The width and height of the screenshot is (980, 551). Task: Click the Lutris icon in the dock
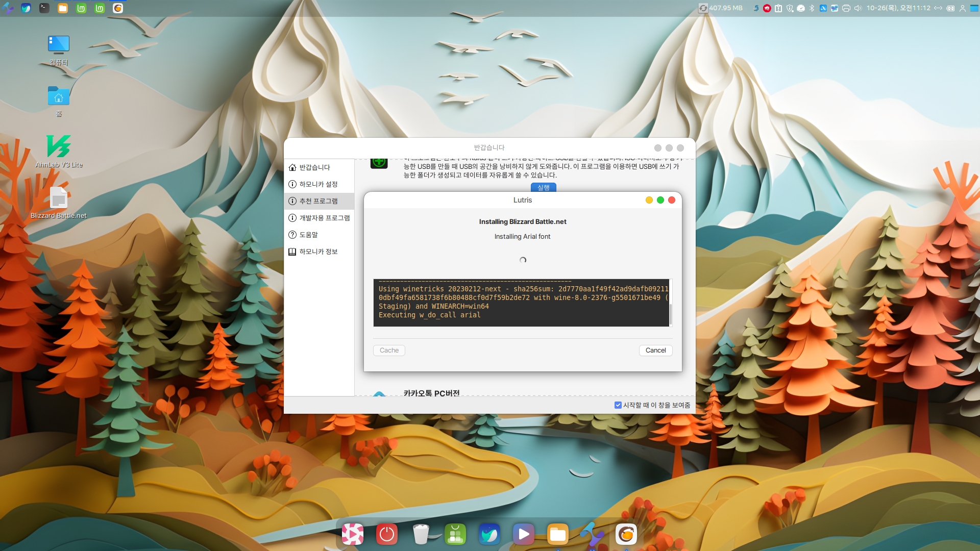coord(626,534)
